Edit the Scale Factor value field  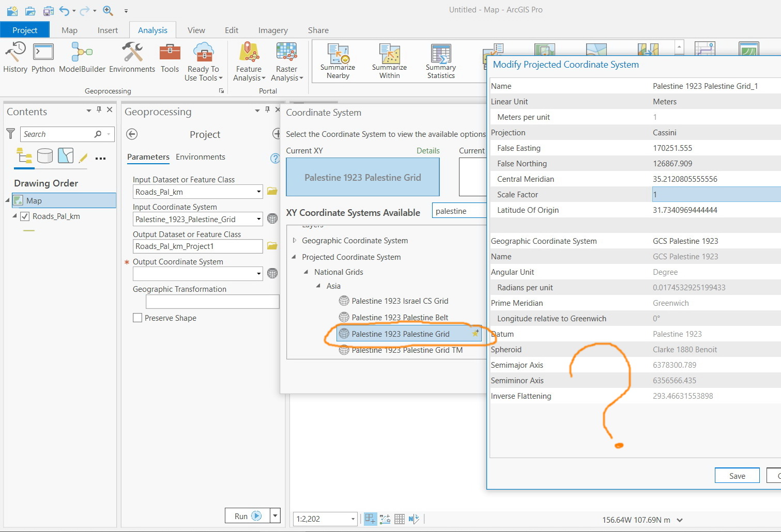(716, 195)
